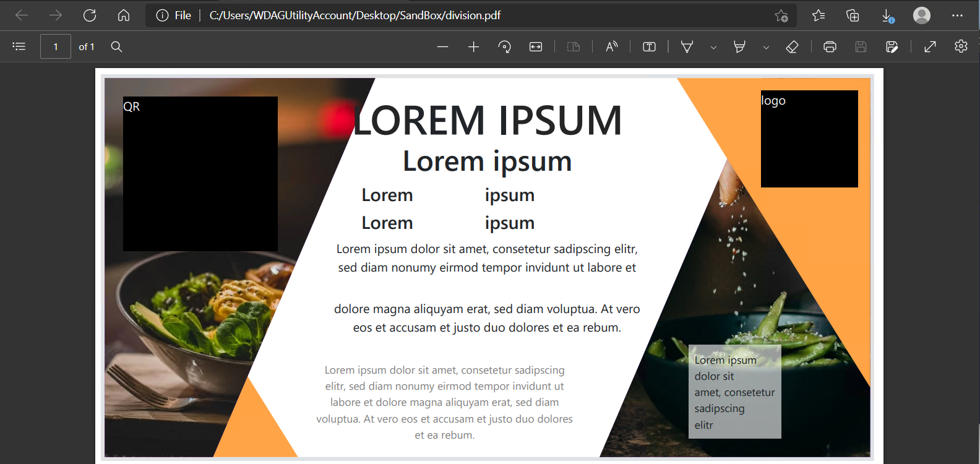Image resolution: width=980 pixels, height=464 pixels.
Task: Open the Favorites list
Action: click(819, 15)
